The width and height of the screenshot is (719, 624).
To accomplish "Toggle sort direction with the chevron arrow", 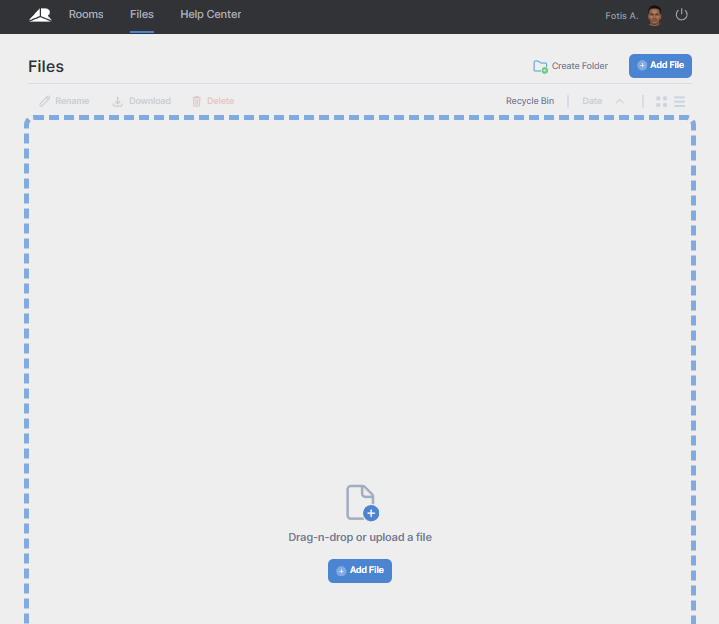I will [619, 101].
